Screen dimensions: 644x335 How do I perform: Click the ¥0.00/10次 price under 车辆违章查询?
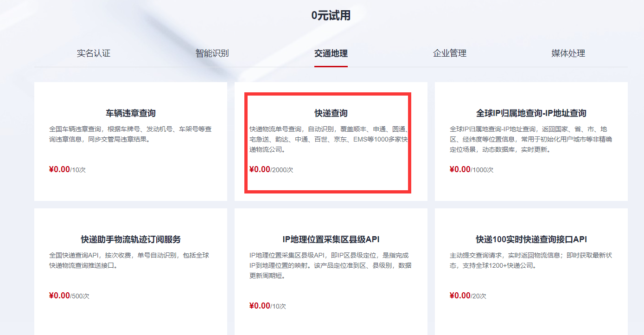click(x=67, y=170)
